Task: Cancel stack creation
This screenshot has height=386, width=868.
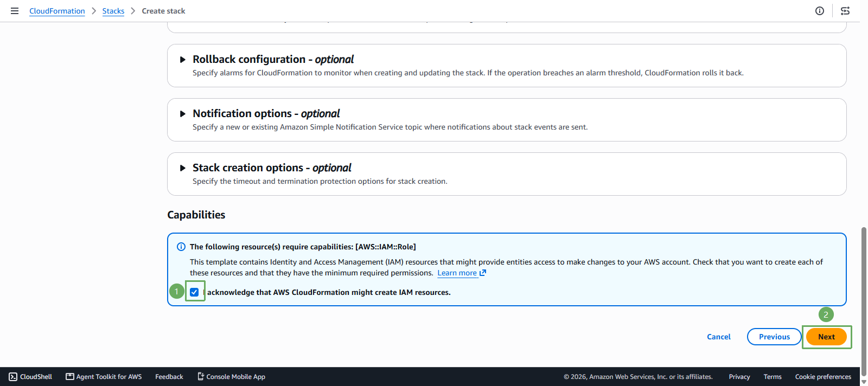Action: click(x=719, y=337)
